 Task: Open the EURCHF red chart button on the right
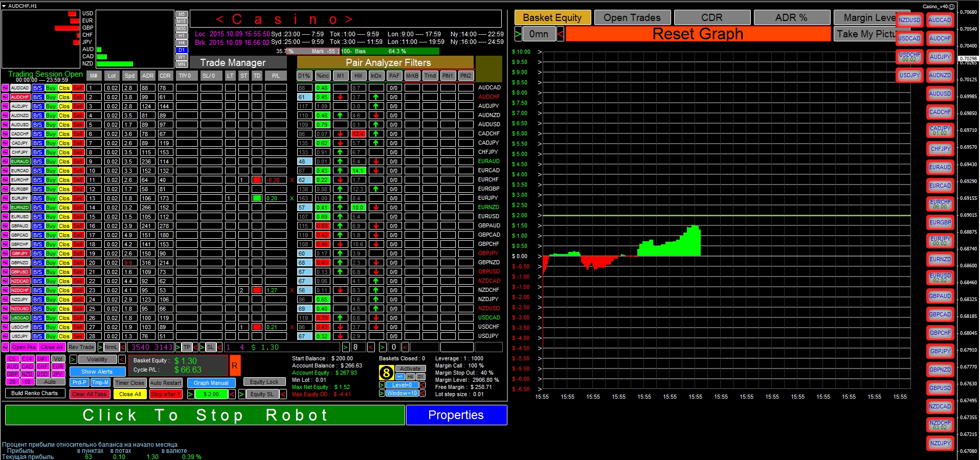click(x=940, y=204)
